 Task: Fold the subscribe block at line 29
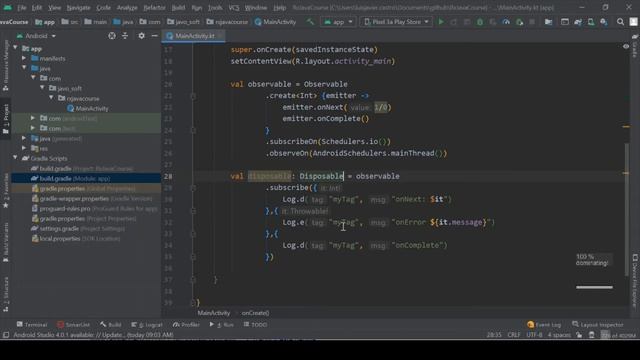[193, 188]
